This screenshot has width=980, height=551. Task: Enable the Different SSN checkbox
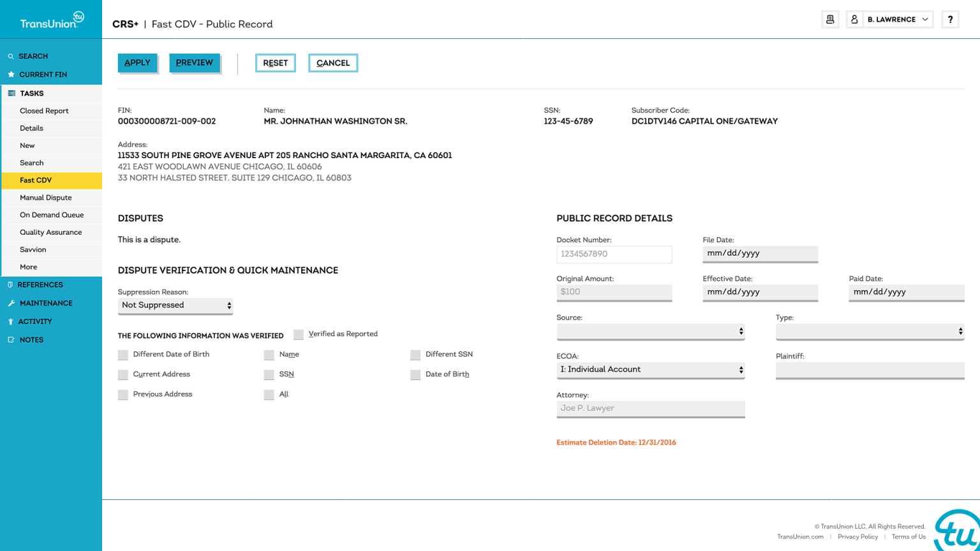click(x=415, y=355)
